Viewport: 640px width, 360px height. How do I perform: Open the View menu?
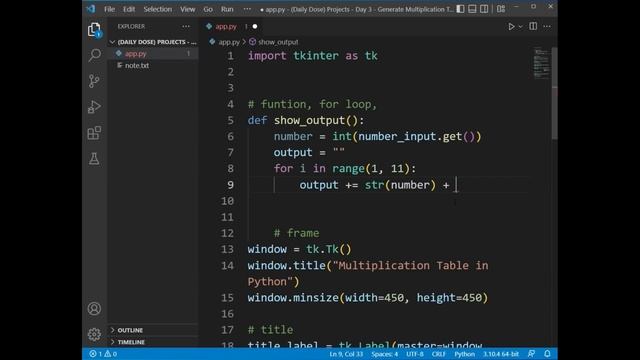click(x=188, y=9)
